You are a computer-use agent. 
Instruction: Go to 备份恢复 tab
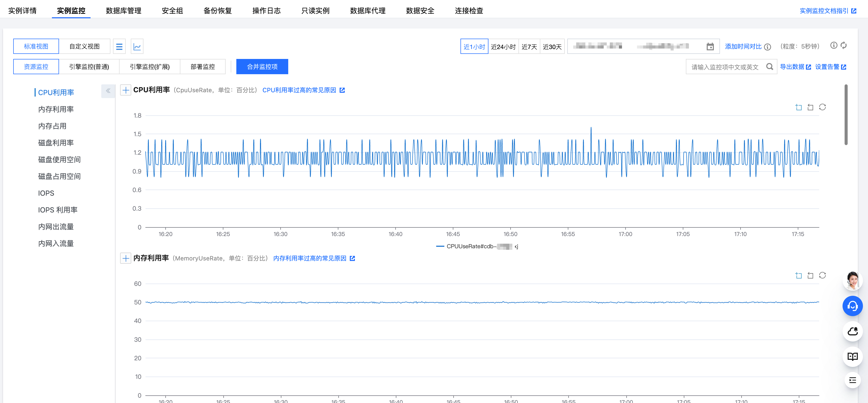click(x=218, y=11)
